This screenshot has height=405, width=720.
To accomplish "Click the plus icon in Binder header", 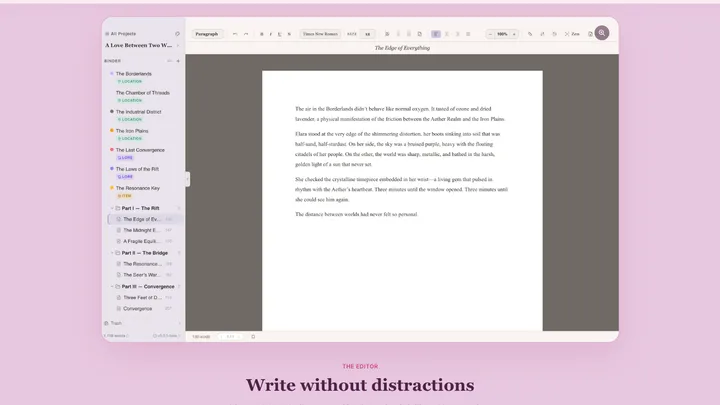I will pyautogui.click(x=178, y=61).
